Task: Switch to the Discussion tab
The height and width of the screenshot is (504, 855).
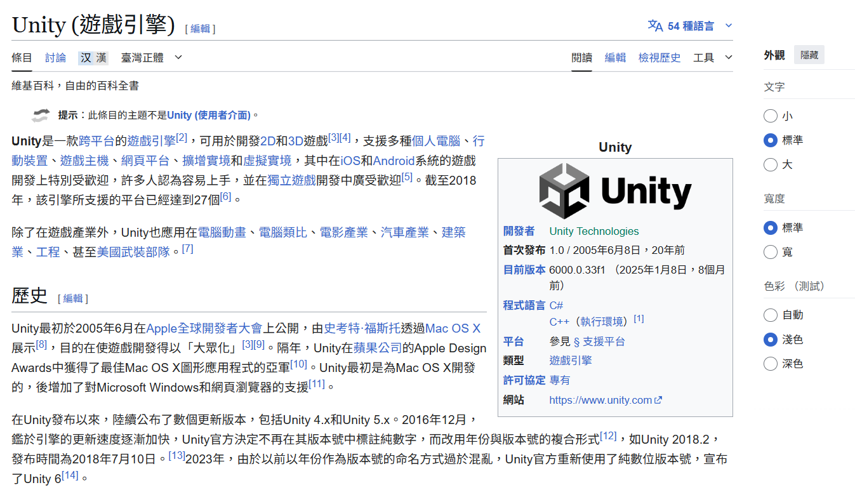Action: pyautogui.click(x=55, y=58)
